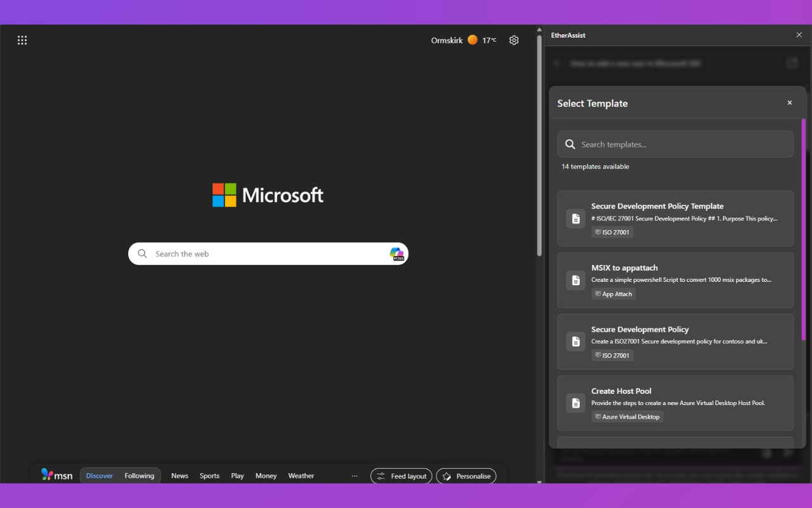Click the Feed layout sliders icon

tap(381, 476)
